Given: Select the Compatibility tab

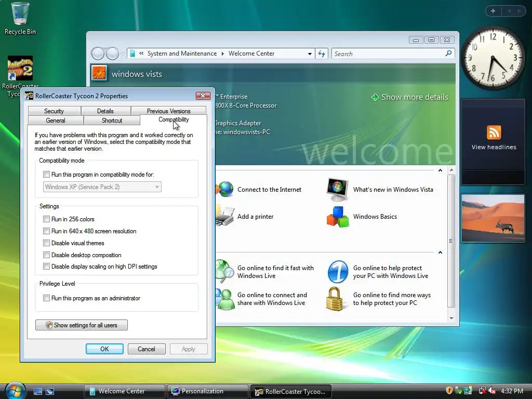Looking at the screenshot, I should point(174,120).
